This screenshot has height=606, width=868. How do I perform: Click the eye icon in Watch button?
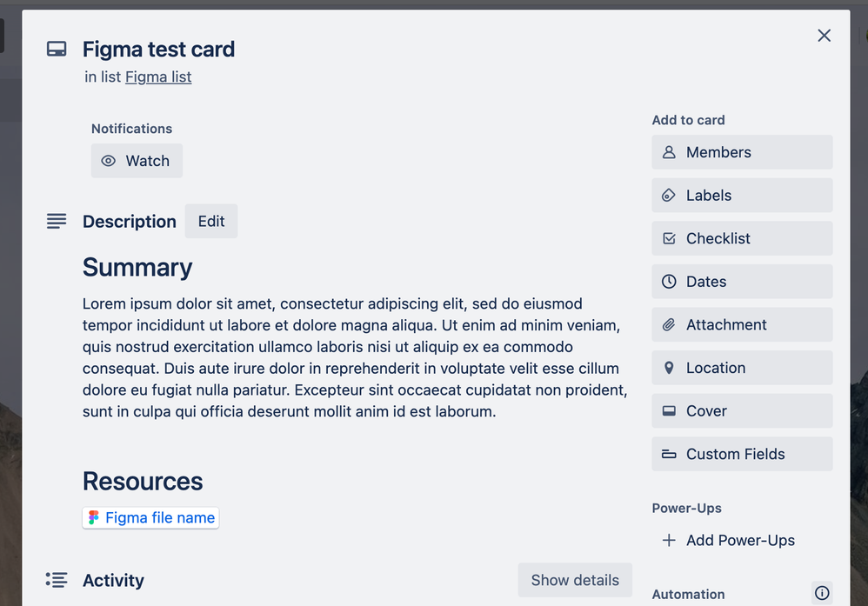point(109,161)
